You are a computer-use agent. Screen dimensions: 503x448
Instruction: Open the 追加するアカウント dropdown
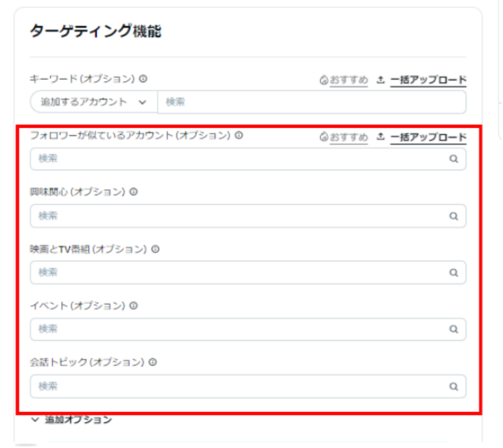(x=94, y=102)
